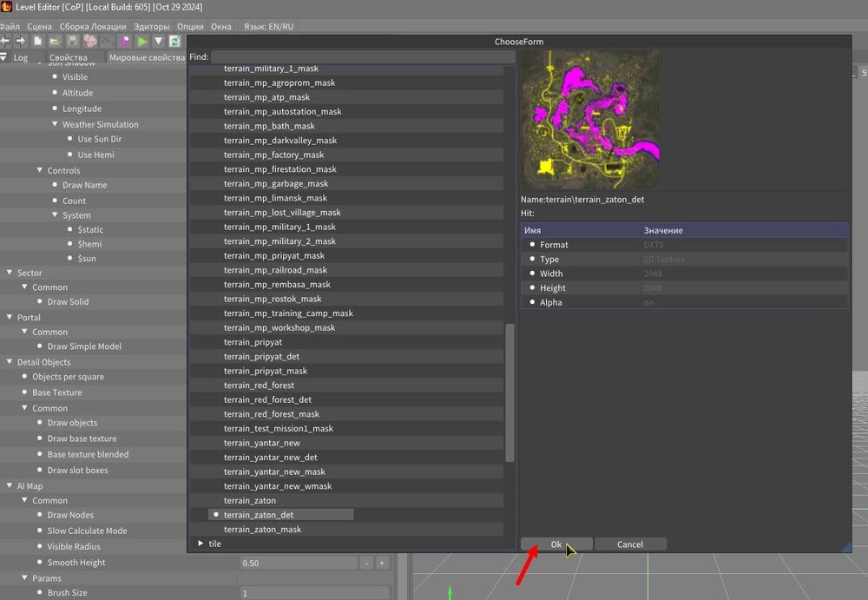Open the dropdown arrow beside play icon
Image resolution: width=868 pixels, height=600 pixels.
point(159,41)
